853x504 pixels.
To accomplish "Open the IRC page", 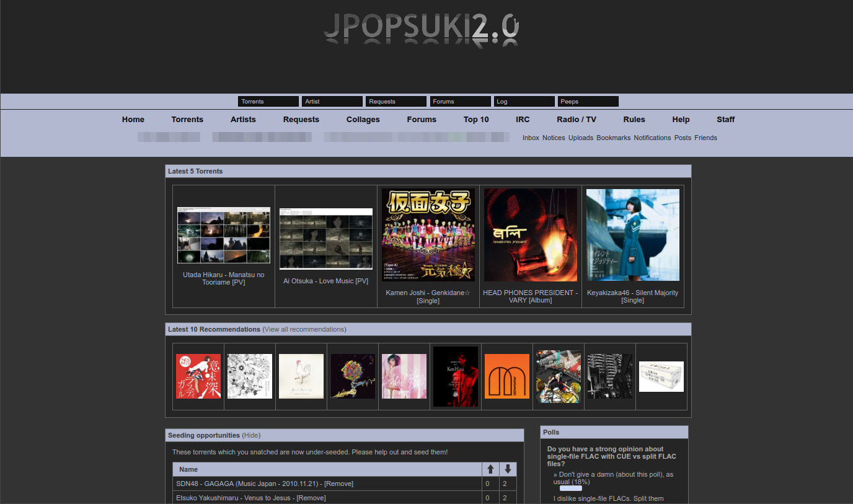I will (523, 120).
